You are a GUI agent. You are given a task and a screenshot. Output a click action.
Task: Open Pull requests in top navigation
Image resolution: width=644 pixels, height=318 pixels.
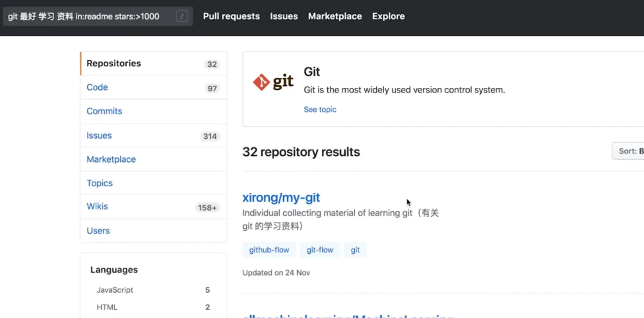click(231, 16)
